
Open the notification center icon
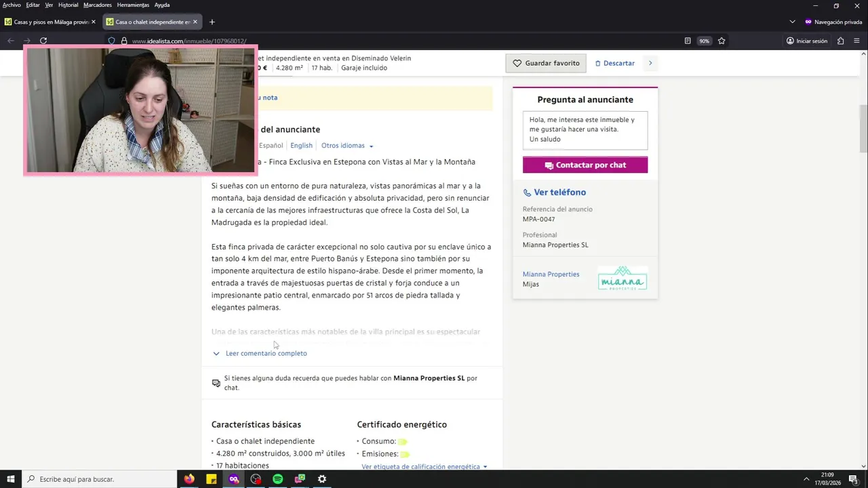pos(853,479)
